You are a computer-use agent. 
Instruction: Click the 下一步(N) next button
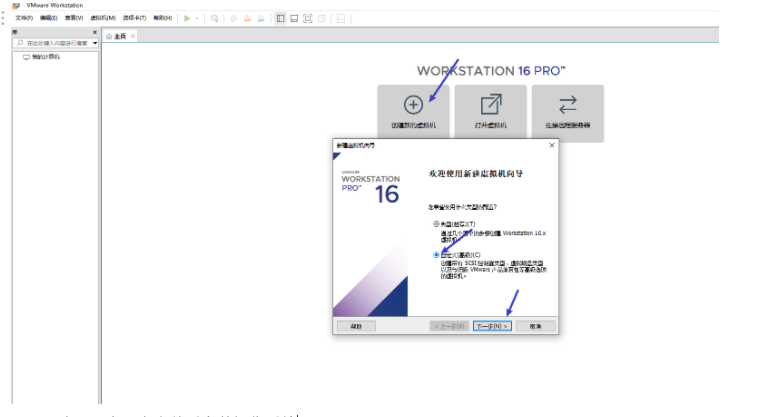pos(492,326)
